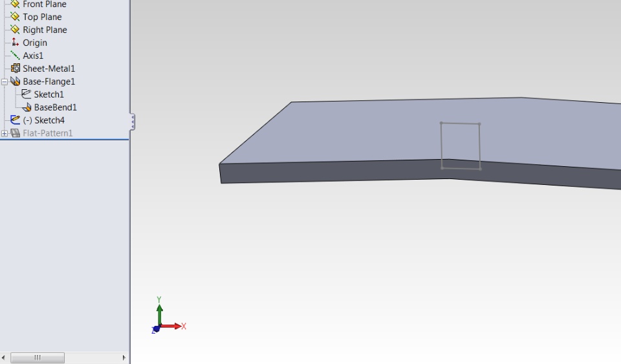Select the greyed "Flat-Pattern1" text
Viewport: 621px width, 364px height.
[x=47, y=133]
